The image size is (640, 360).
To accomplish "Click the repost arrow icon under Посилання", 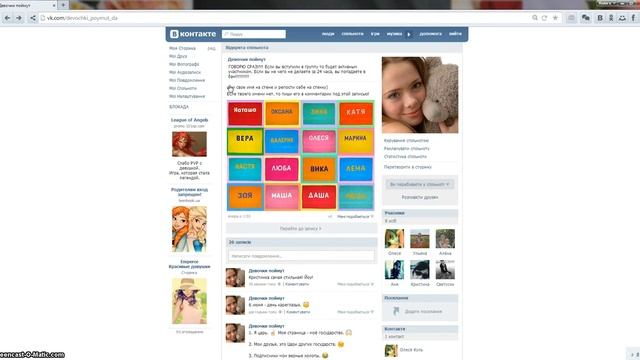I will [396, 311].
